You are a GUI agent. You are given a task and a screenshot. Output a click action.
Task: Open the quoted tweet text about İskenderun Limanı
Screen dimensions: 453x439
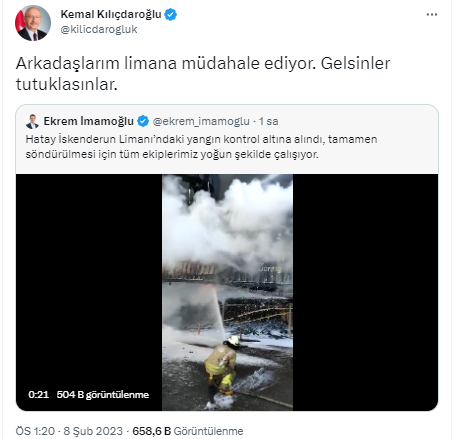click(201, 147)
